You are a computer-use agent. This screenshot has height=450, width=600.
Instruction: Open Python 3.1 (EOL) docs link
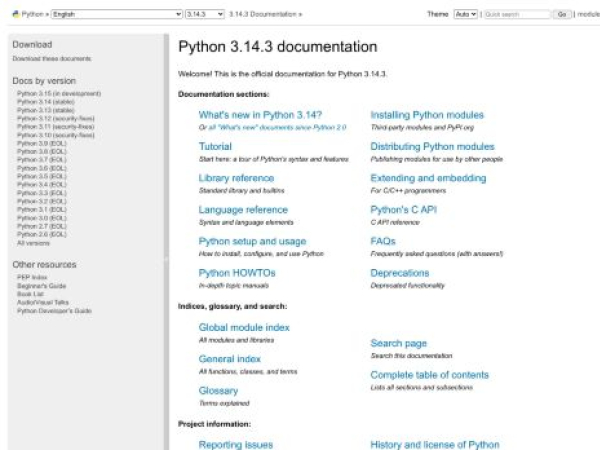pyautogui.click(x=42, y=210)
